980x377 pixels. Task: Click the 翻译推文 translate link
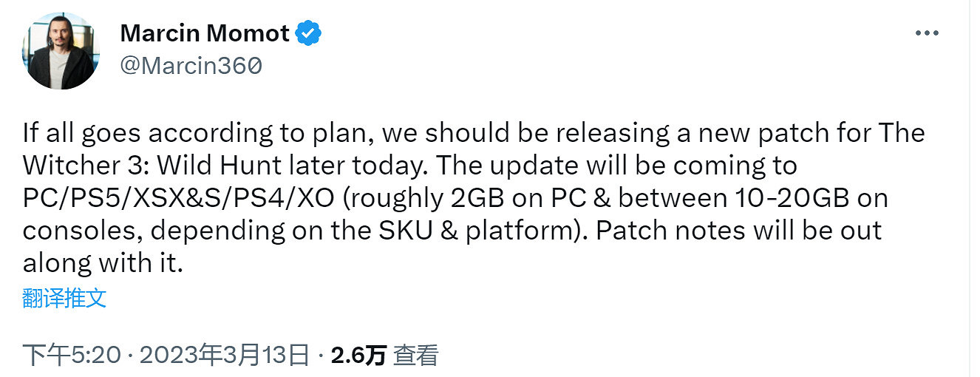[x=64, y=299]
